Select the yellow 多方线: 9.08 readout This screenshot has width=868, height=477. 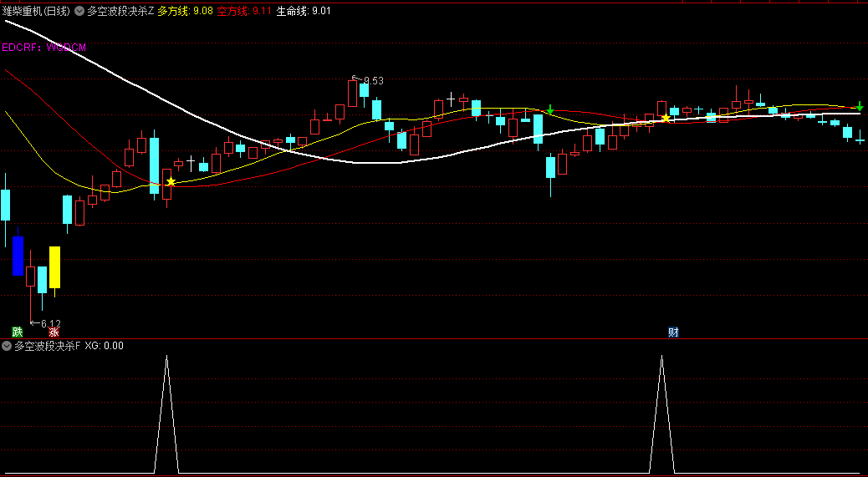click(x=186, y=11)
